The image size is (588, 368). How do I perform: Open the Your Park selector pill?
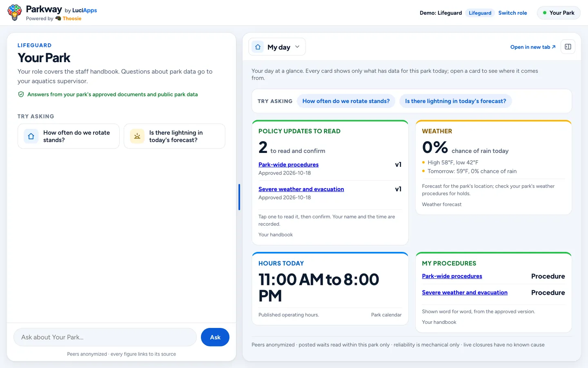tap(559, 13)
